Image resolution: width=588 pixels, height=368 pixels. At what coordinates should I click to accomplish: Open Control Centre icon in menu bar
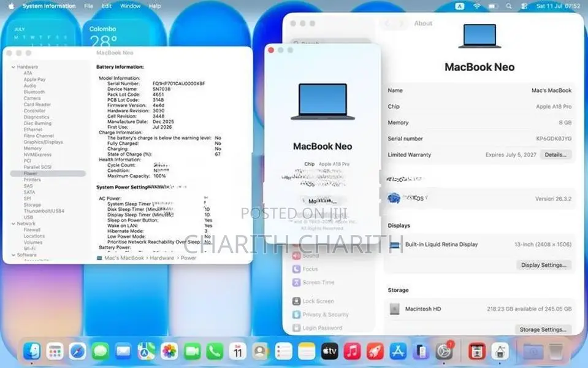[x=524, y=6]
